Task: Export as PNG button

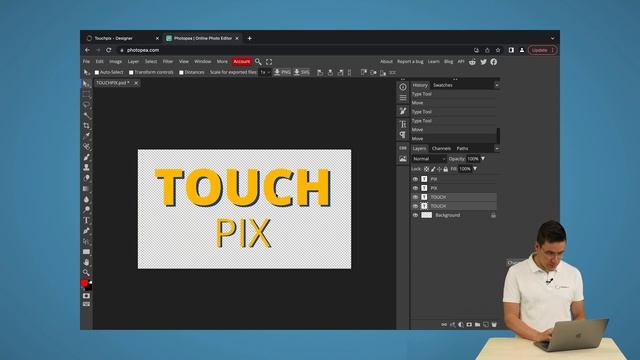Action: (282, 72)
